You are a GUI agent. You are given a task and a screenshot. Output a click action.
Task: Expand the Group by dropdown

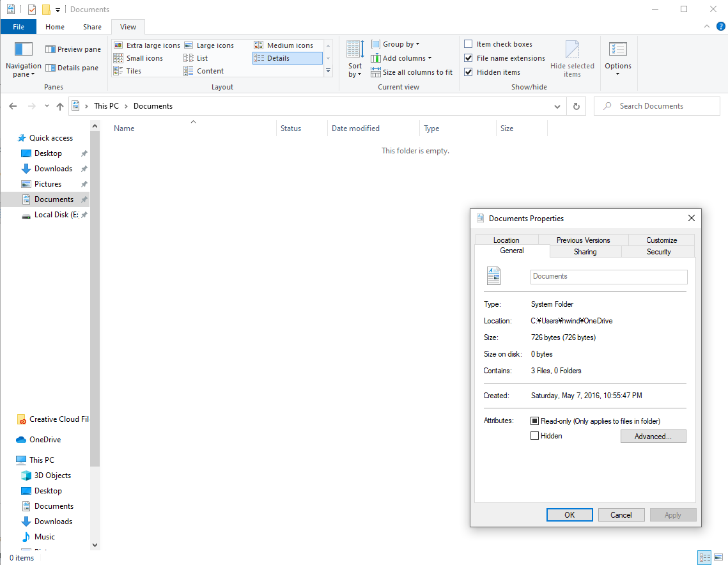401,44
